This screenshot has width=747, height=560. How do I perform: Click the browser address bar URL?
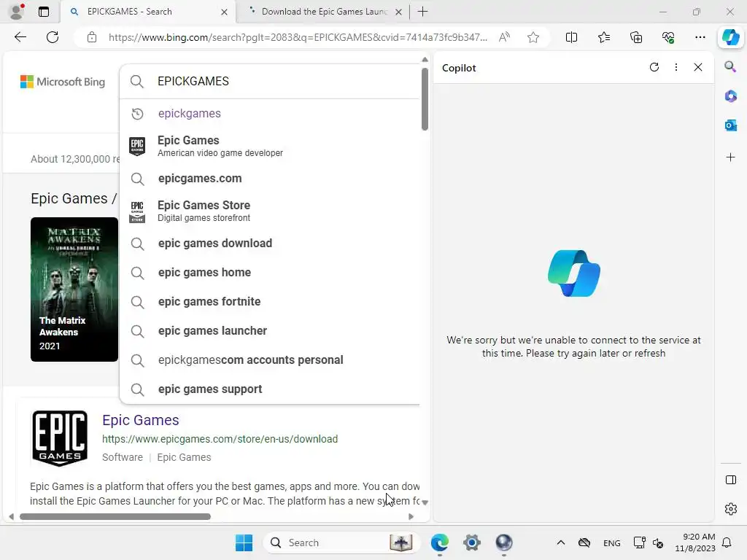click(x=298, y=37)
